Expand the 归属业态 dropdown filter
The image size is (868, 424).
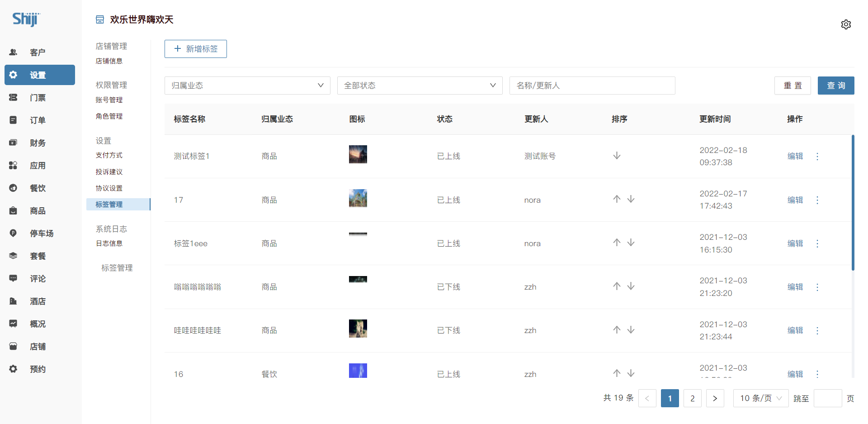point(247,86)
